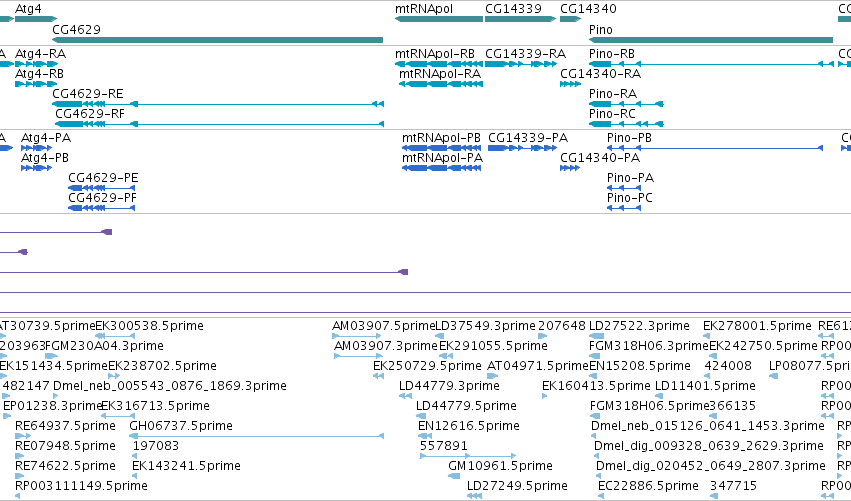This screenshot has width=851, height=501.
Task: Select EST AM03907.5prime
Action: [x=384, y=326]
